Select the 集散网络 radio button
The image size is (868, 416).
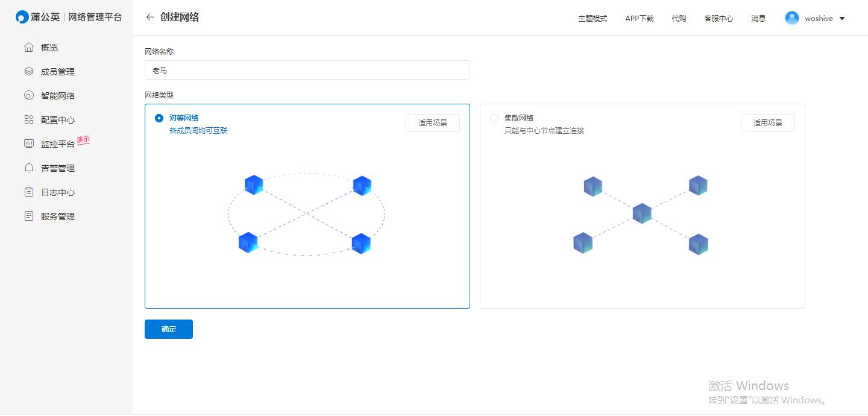coord(494,118)
